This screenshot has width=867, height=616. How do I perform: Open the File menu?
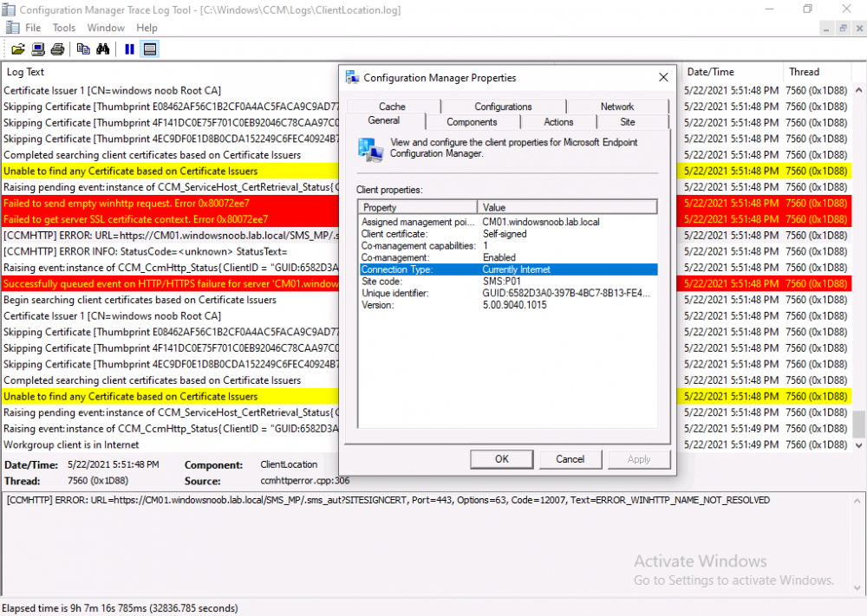[x=33, y=28]
